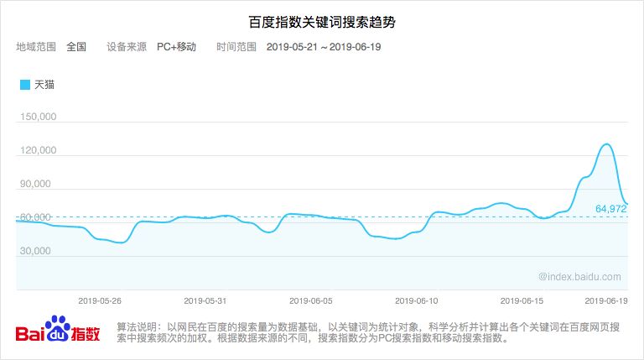
Task: Click the 2019-06-15 x-axis date
Action: coord(522,300)
